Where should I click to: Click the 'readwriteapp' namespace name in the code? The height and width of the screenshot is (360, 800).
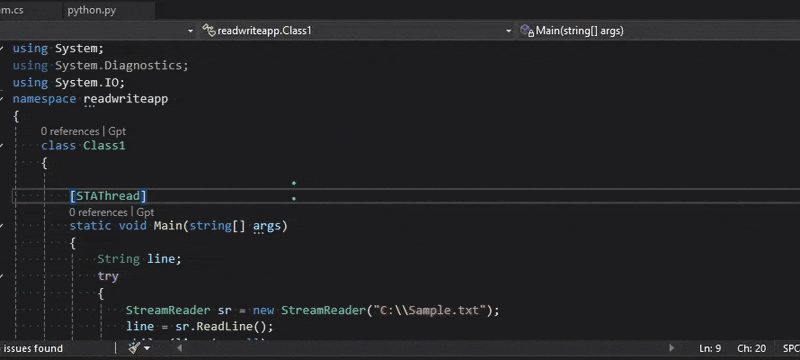pos(126,98)
